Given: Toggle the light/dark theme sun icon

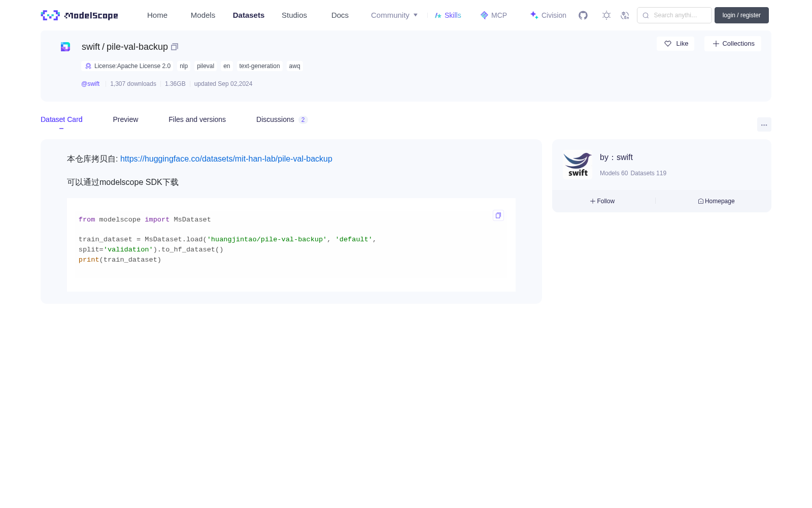Looking at the screenshot, I should 606,15.
